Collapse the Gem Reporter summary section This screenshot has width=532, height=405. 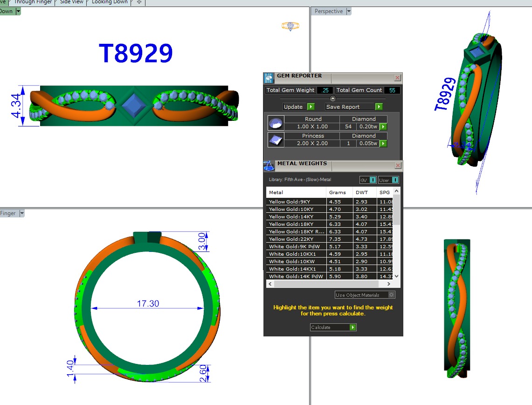(332, 98)
